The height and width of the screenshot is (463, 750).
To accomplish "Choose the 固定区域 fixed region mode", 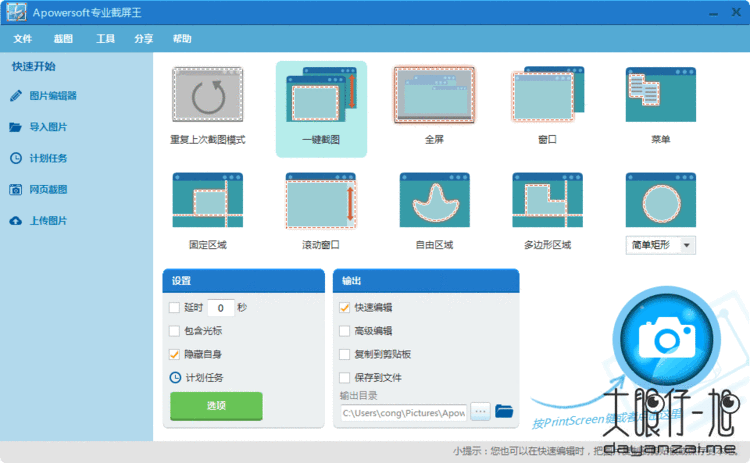I will (x=208, y=200).
